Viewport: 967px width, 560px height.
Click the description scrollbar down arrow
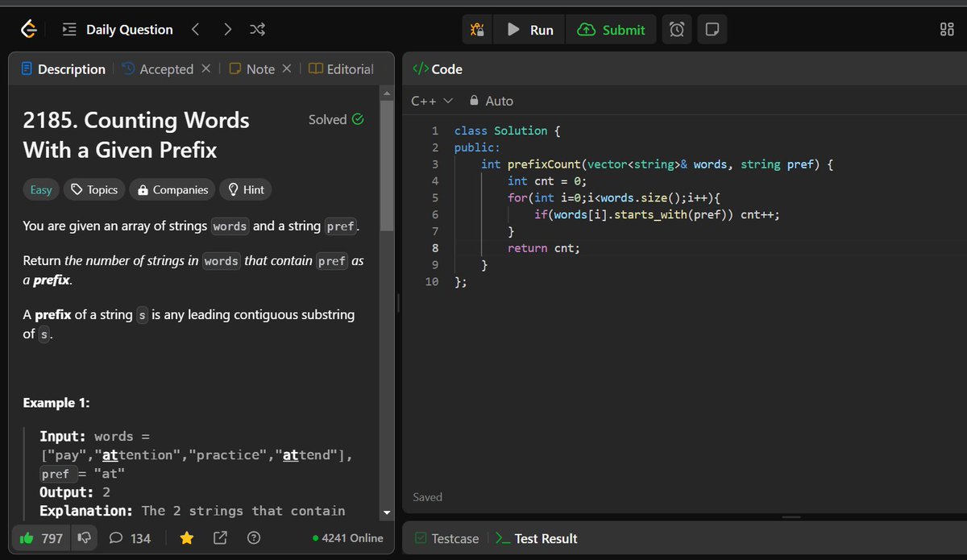[387, 512]
